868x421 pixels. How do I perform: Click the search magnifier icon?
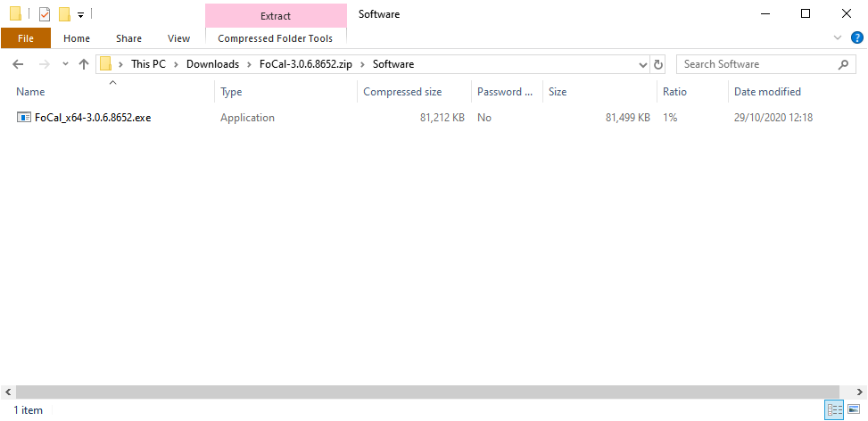pos(843,64)
